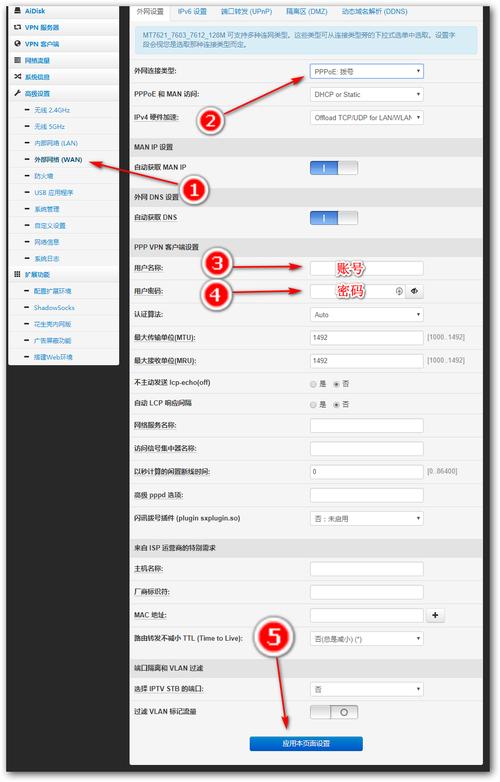This screenshot has width=500, height=782.
Task: Click the VPN 服务器 arrows icon
Action: [x=17, y=27]
